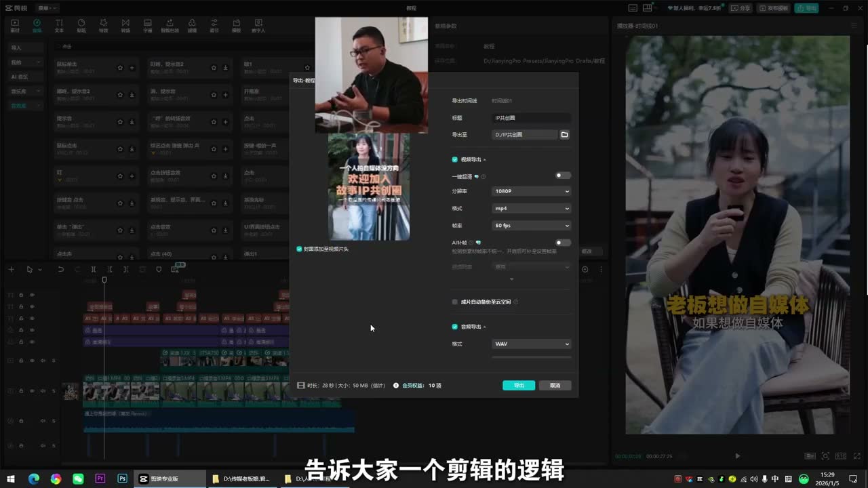The height and width of the screenshot is (488, 868).
Task: Open the 特效 effects tab
Action: pos(103,26)
